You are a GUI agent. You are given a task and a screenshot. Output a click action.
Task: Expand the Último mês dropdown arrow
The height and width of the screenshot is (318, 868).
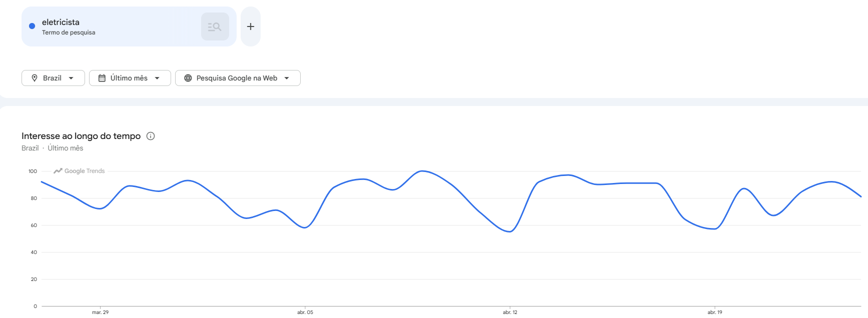tap(157, 78)
